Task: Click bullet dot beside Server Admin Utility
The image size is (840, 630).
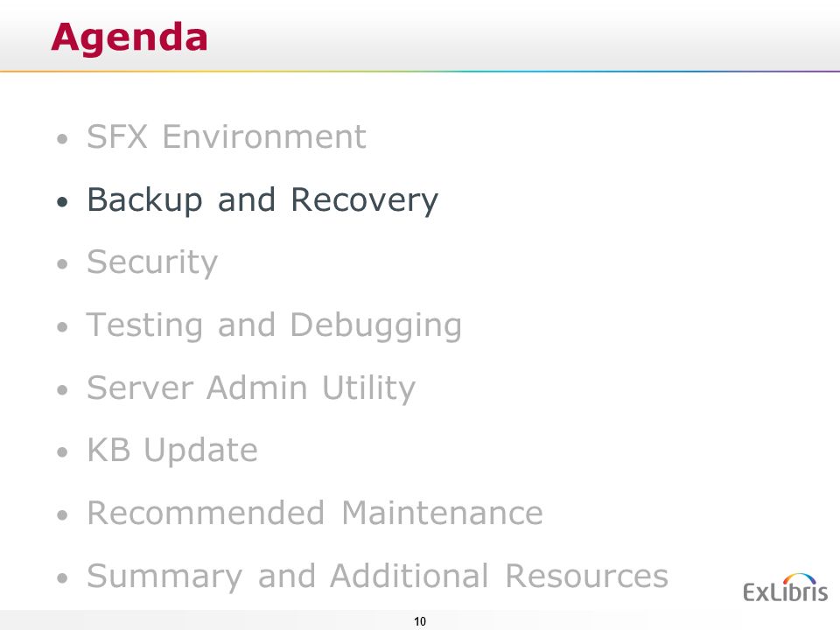Action: pos(63,389)
